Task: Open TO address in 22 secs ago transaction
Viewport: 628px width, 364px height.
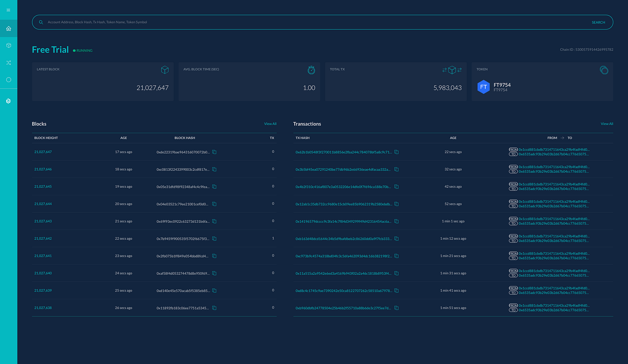Action: (x=554, y=154)
